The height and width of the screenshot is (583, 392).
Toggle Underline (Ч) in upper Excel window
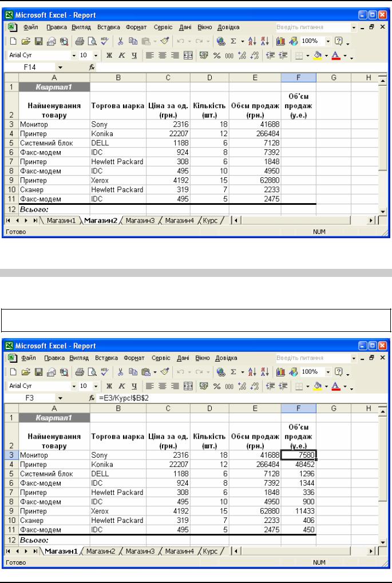pos(134,55)
